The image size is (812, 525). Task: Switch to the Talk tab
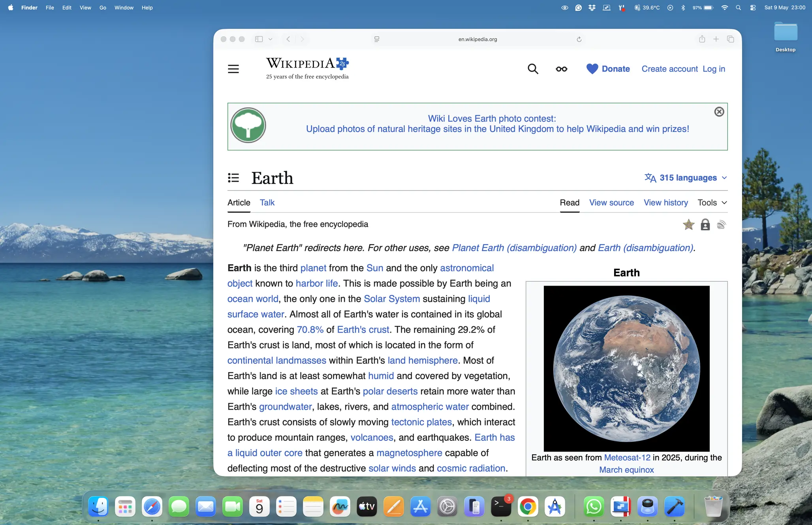tap(267, 203)
